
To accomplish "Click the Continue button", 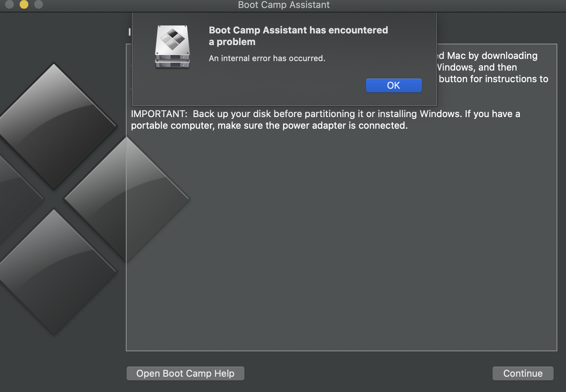I will click(523, 373).
